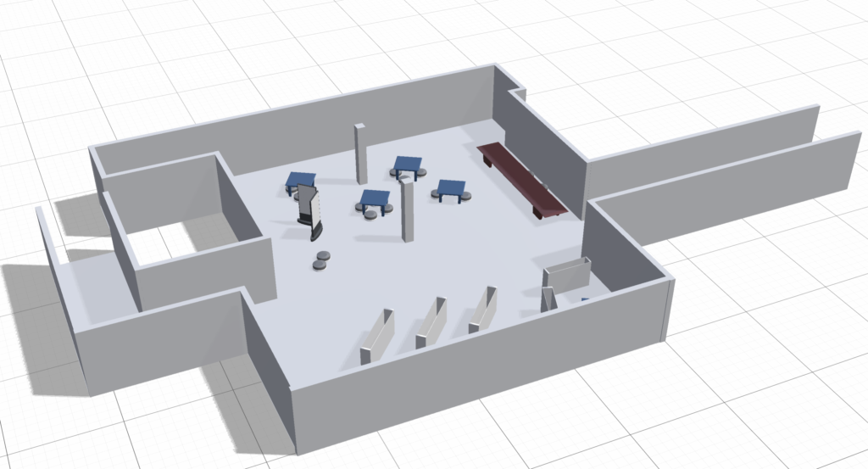Screen dimensions: 868x469
Task: Select the two loose gray round stools
Action: coord(321,260)
